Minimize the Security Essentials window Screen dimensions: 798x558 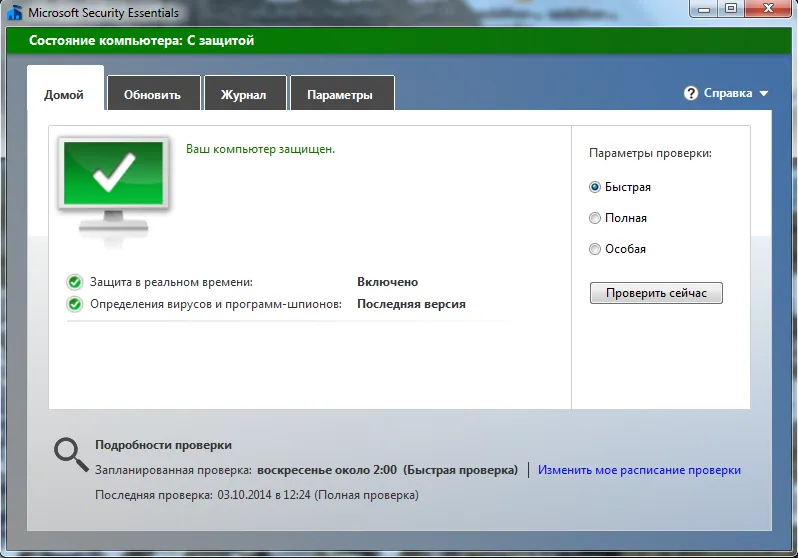pyautogui.click(x=704, y=9)
